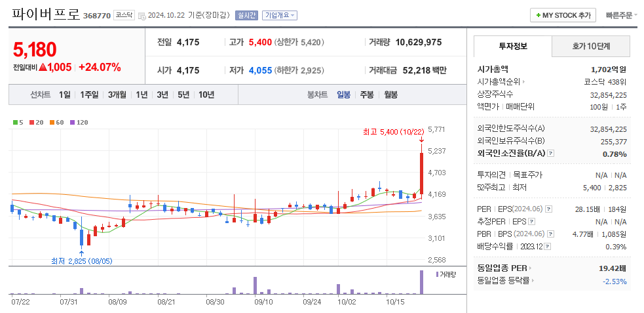Switch to the 호가10단계 tab
This screenshot has width=644, height=313.
click(591, 46)
